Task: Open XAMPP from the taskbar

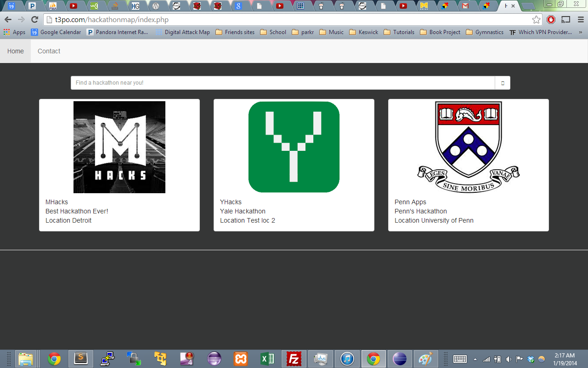Action: pos(241,359)
